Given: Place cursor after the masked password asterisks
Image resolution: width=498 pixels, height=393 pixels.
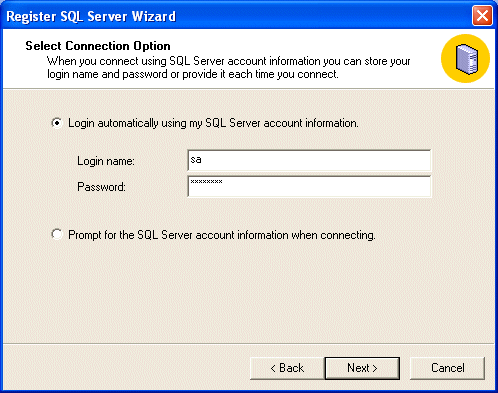Looking at the screenshot, I should 223,182.
